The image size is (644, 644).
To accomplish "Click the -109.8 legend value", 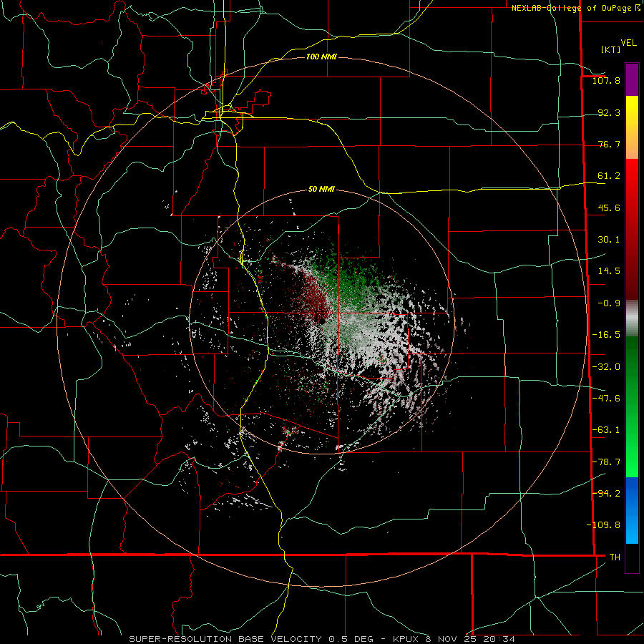I will tap(603, 525).
